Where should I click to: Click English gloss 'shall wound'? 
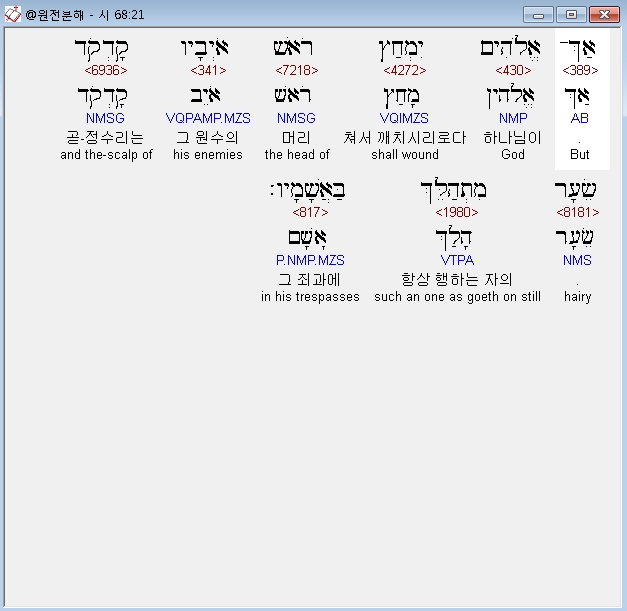point(405,155)
